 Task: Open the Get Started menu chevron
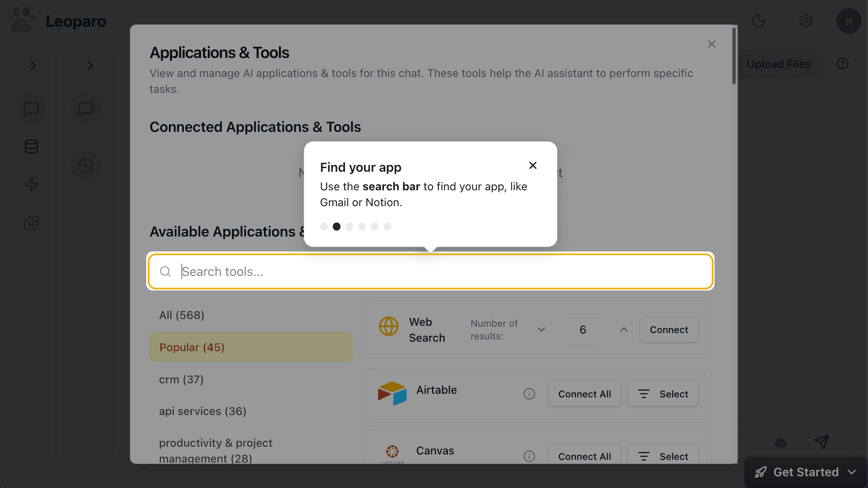pos(853,472)
